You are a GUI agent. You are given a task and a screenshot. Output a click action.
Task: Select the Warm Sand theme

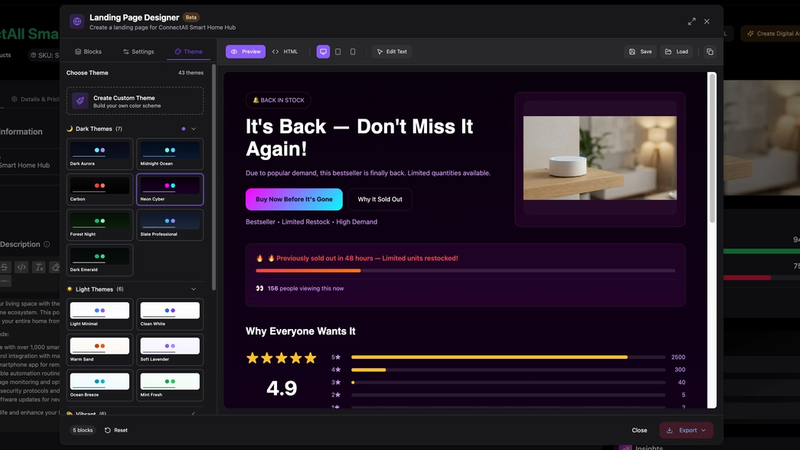[x=99, y=349]
